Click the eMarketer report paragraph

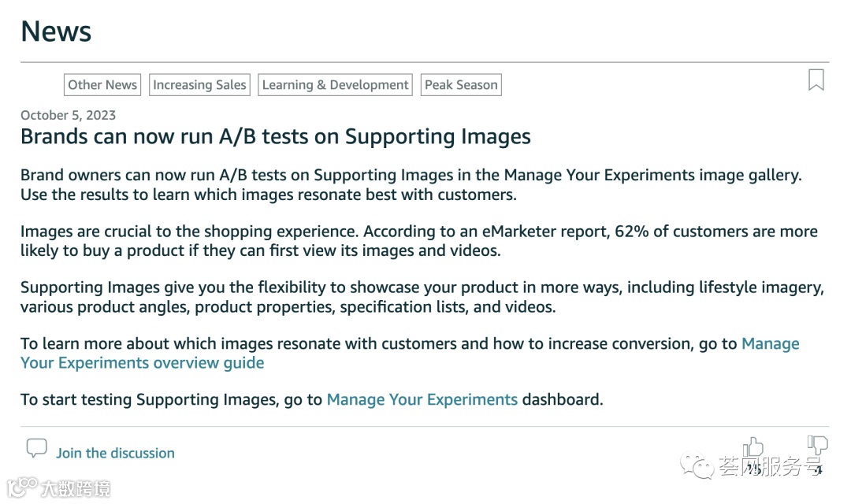(x=418, y=241)
